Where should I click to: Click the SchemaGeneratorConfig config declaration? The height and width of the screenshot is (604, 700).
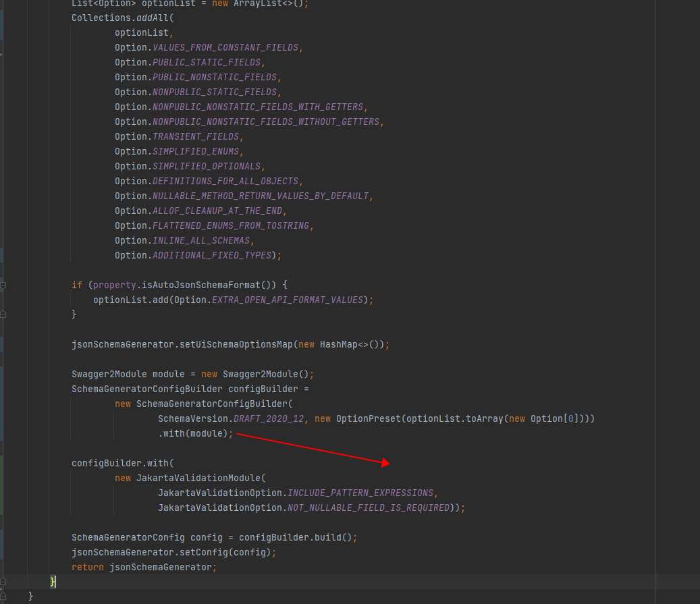click(147, 537)
